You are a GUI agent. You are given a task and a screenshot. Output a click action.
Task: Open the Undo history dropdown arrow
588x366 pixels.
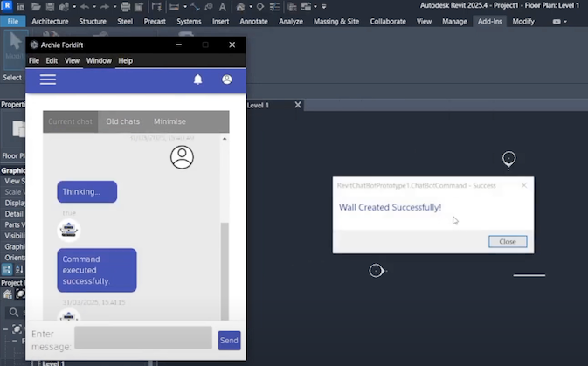click(94, 7)
